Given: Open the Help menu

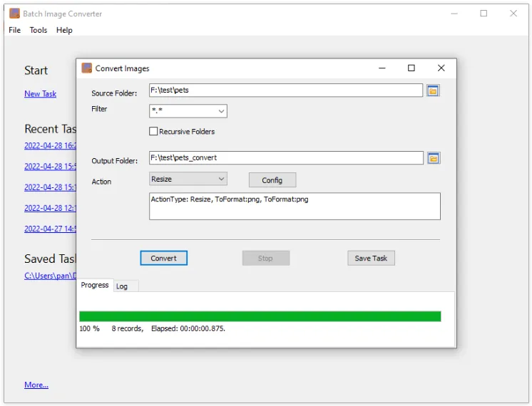Looking at the screenshot, I should tap(64, 30).
